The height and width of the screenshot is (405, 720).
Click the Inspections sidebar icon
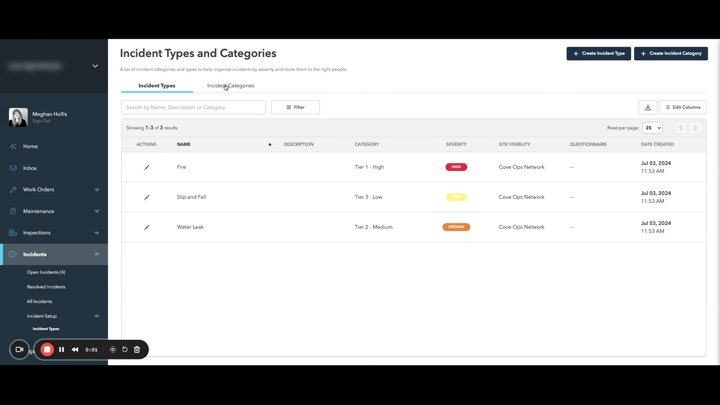pos(13,233)
